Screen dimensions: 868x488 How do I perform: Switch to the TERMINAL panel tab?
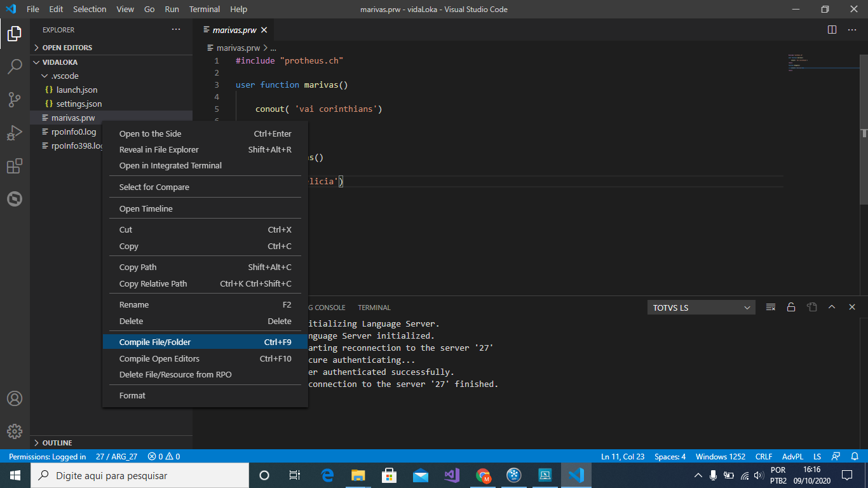pos(374,308)
